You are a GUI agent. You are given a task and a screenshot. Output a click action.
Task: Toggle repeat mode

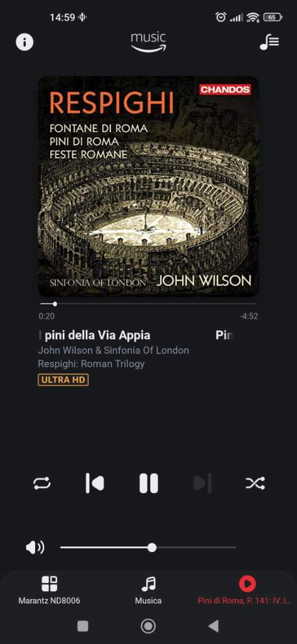(x=42, y=483)
